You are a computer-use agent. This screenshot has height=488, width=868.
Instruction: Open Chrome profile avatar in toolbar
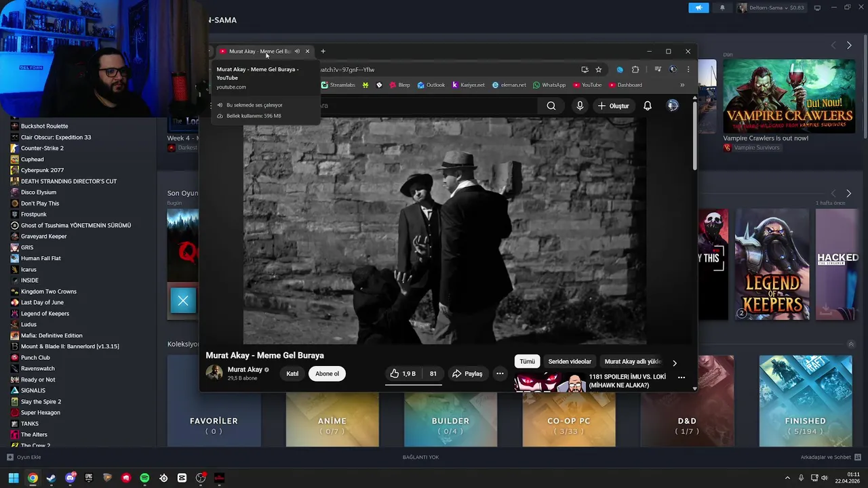click(x=673, y=69)
